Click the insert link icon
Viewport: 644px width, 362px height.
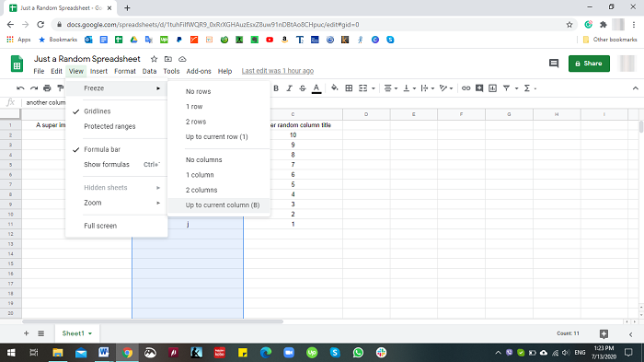pyautogui.click(x=466, y=88)
